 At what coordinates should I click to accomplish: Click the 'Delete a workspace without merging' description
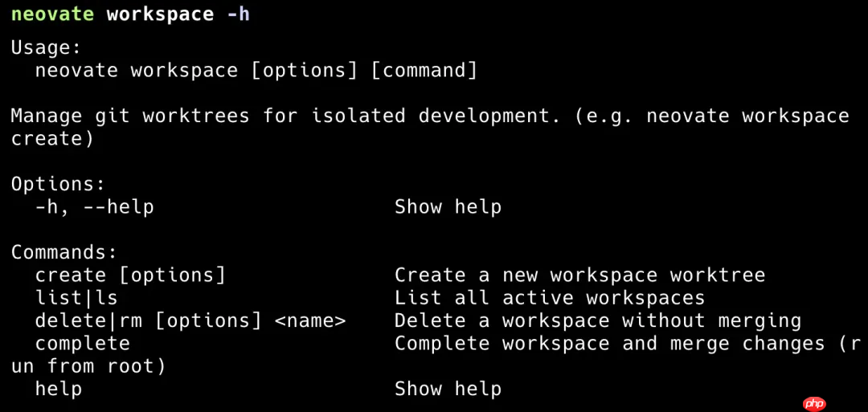[x=598, y=321]
